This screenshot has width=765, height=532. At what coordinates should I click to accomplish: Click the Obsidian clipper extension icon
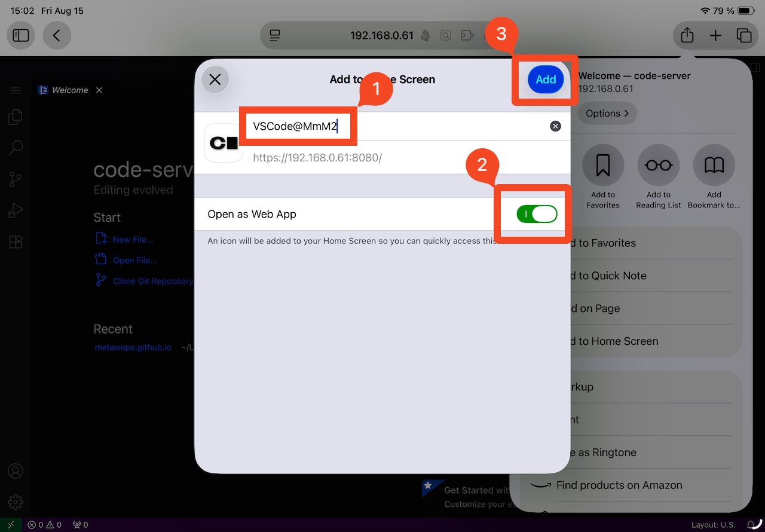(426, 36)
